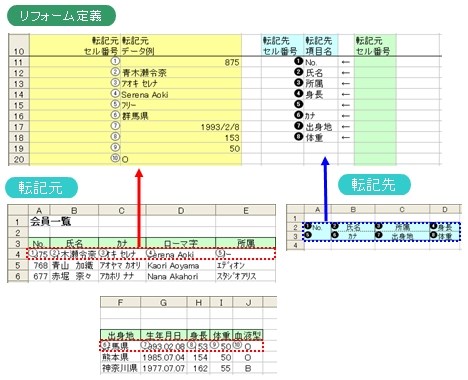Select the 1993/2/8 date cell
Viewport: 468px width, 380px height.
[181, 127]
